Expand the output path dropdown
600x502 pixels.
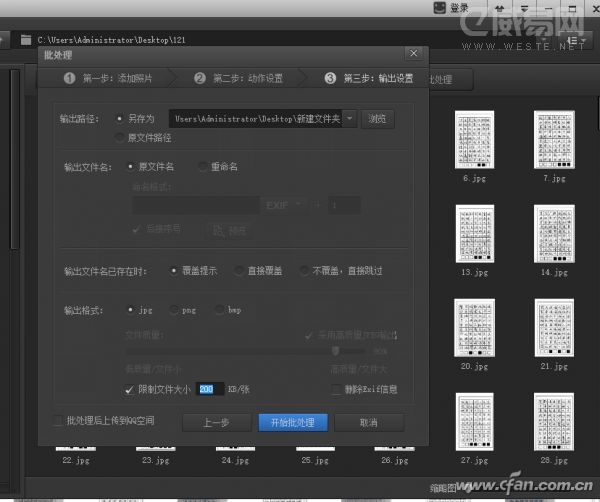[x=350, y=119]
